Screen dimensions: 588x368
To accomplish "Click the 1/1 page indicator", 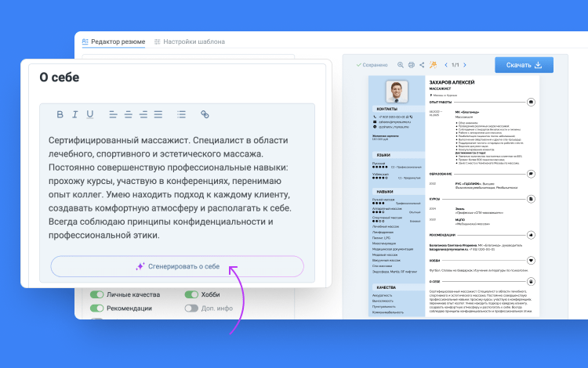I will [456, 65].
